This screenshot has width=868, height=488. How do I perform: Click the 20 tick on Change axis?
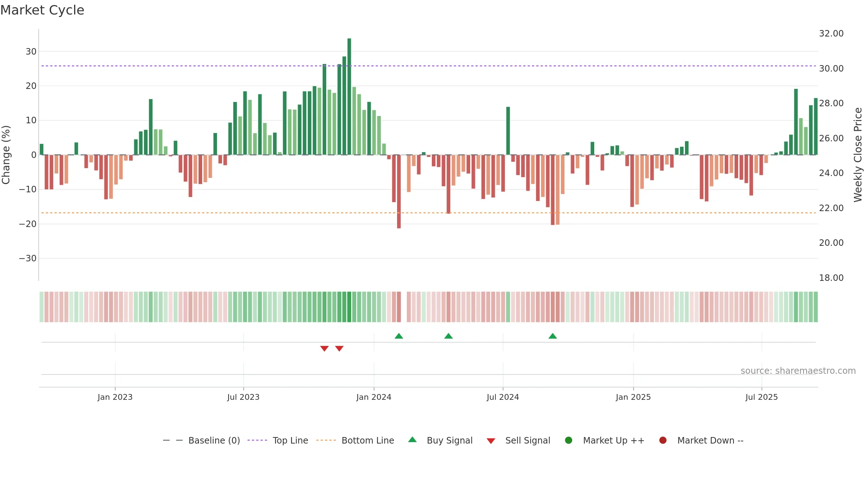[x=31, y=86]
